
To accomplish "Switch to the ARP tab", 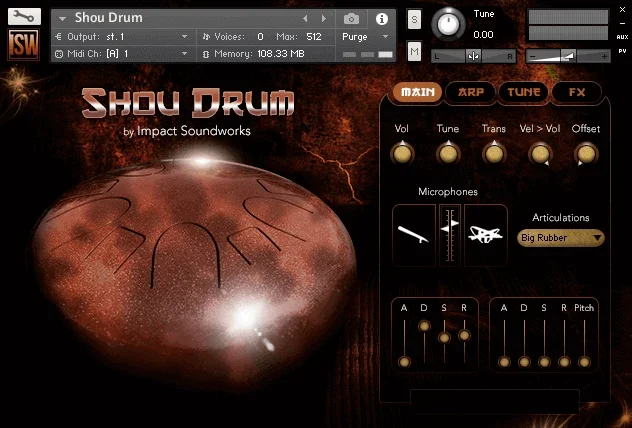I will [470, 92].
